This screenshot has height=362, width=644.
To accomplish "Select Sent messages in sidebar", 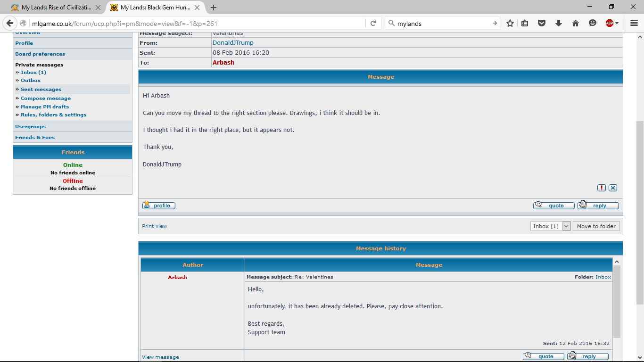I will pos(41,90).
